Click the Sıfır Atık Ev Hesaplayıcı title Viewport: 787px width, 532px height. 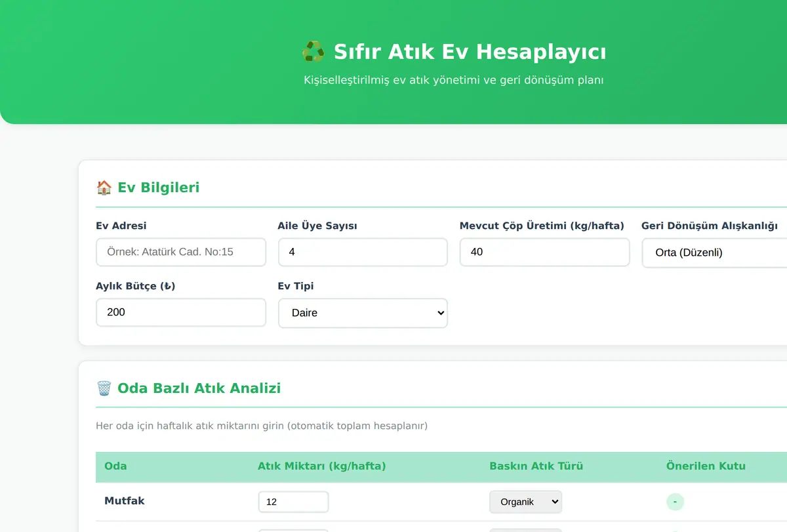[x=470, y=51]
